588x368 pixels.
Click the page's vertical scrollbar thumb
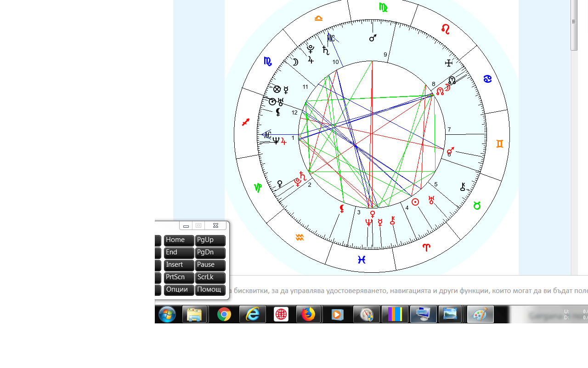[x=574, y=25]
